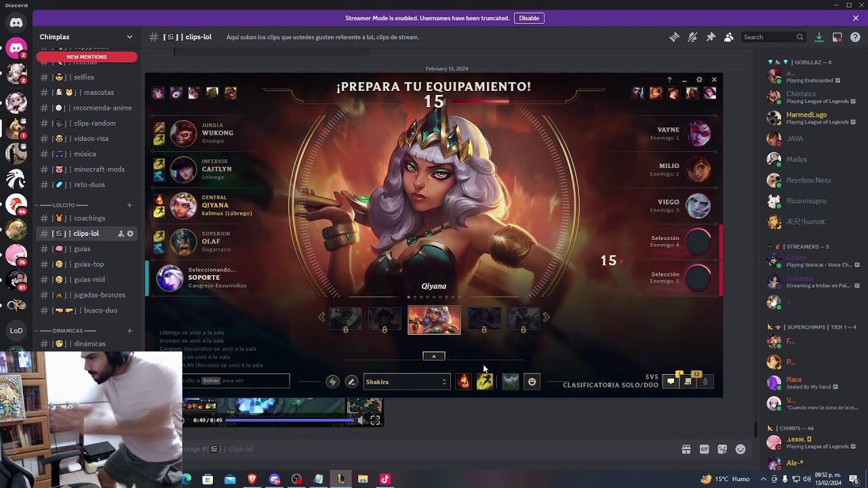Viewport: 868px width, 488px height.
Task: Send a gift icon in message bar
Action: (x=686, y=449)
